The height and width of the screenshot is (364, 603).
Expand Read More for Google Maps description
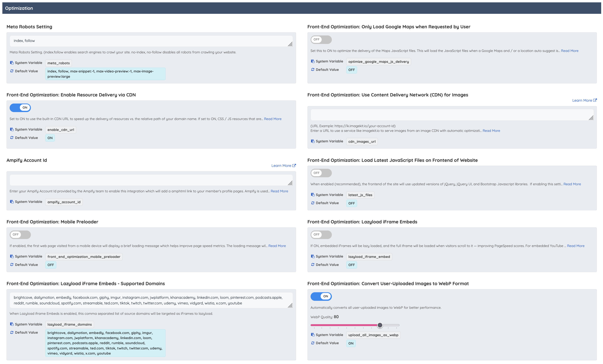[569, 51]
